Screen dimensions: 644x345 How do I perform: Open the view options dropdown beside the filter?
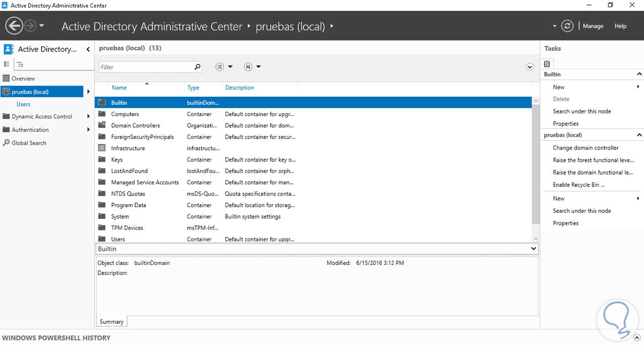[x=224, y=67]
